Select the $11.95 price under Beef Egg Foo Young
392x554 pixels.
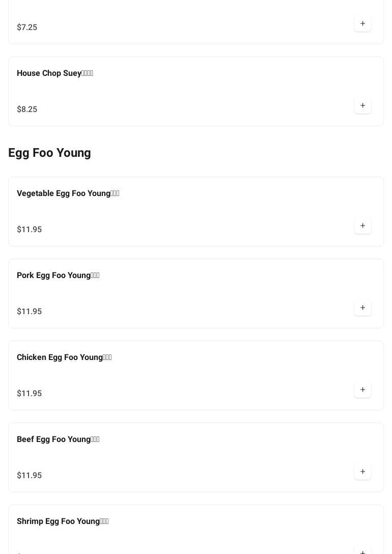coord(30,476)
